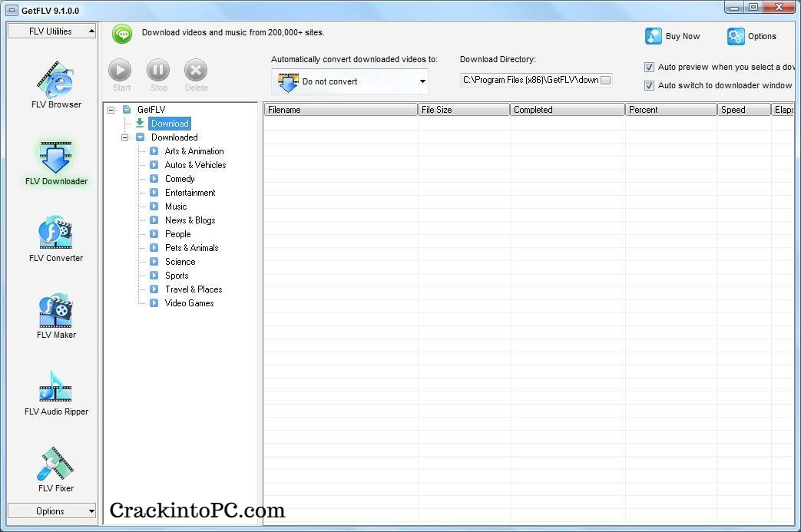
Task: Select the Download tree item
Action: click(x=170, y=124)
